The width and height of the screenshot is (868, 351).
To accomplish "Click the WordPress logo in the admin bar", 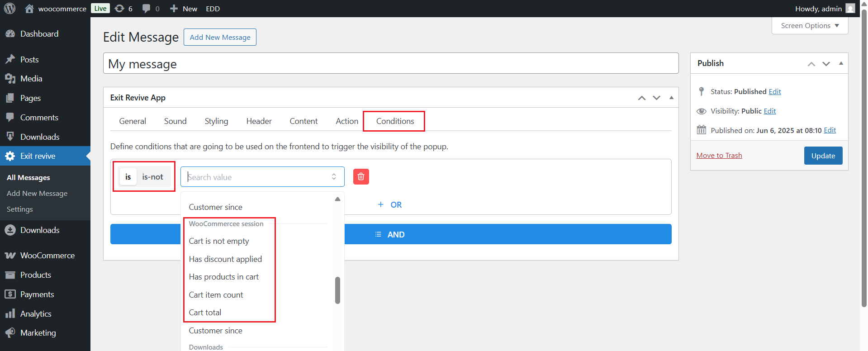I will tap(9, 9).
